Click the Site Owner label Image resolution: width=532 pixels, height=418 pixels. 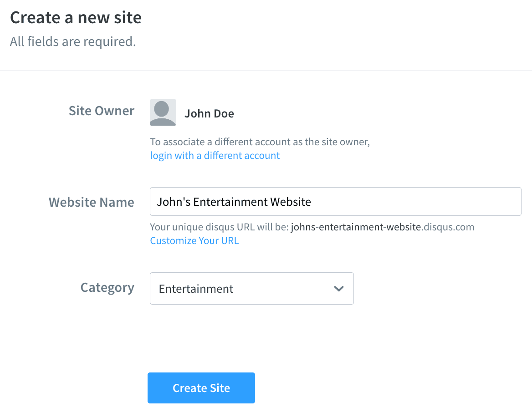[101, 111]
